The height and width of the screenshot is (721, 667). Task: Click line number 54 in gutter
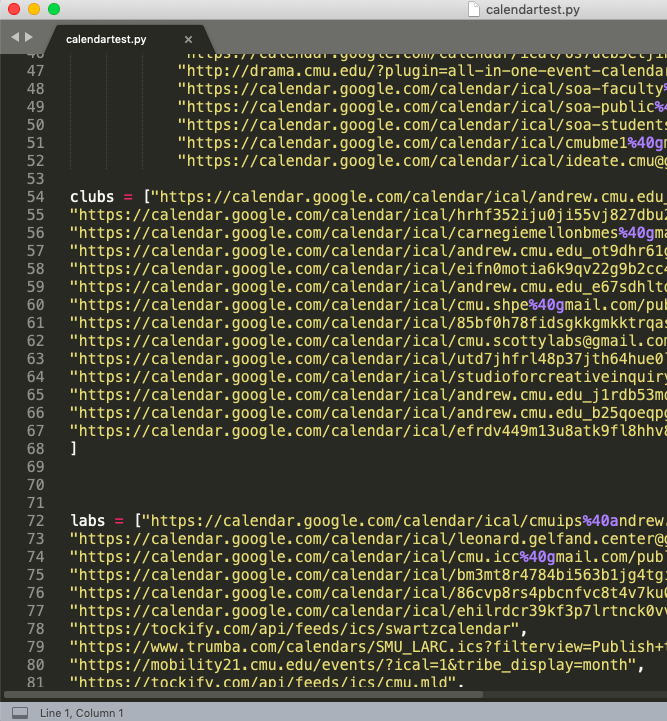pyautogui.click(x=35, y=197)
